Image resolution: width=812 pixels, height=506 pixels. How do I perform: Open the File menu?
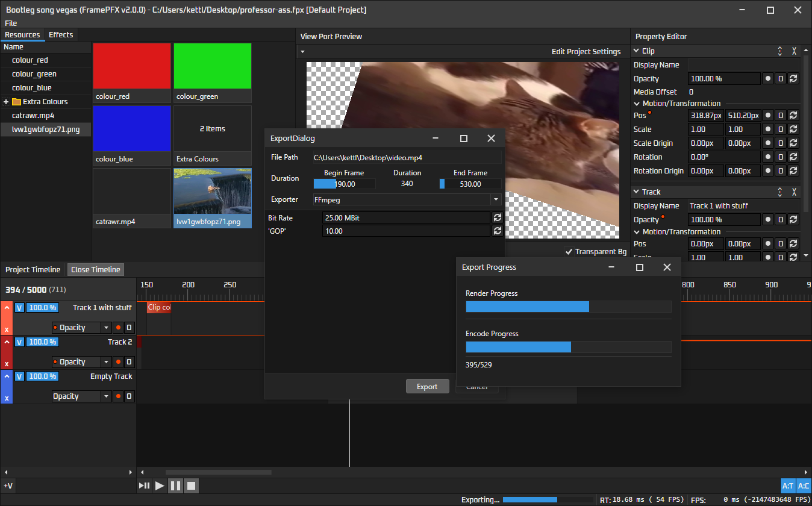pos(11,23)
